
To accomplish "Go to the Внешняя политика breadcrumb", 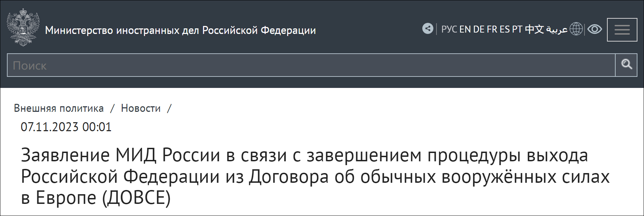I will [x=59, y=108].
